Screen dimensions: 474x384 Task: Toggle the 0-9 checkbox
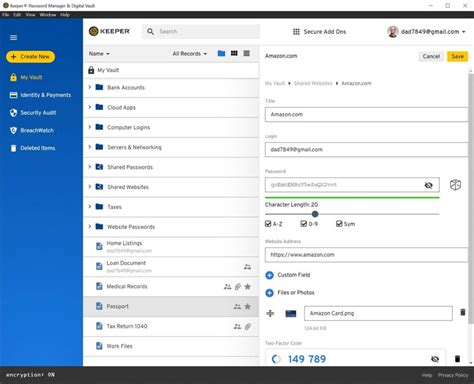(x=303, y=224)
